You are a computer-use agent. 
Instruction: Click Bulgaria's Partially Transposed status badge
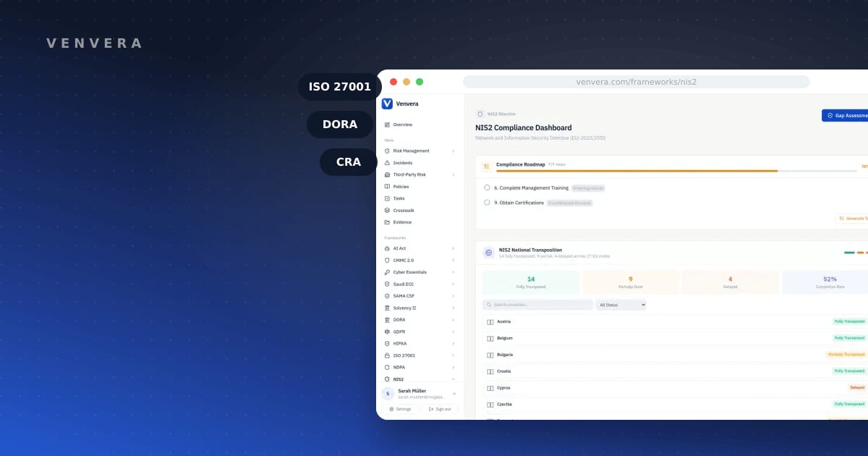pos(846,355)
